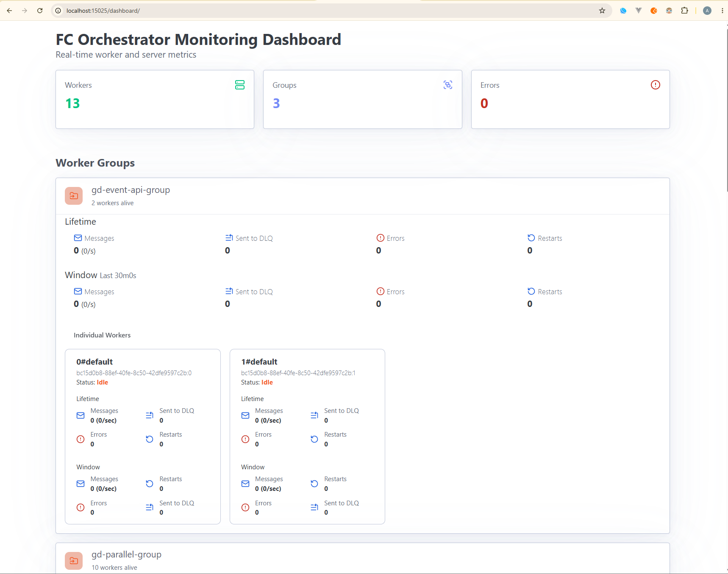Click the Lifetime Messages envelope icon of gd-event-api-group
Screen dimensions: 728x574
78,238
